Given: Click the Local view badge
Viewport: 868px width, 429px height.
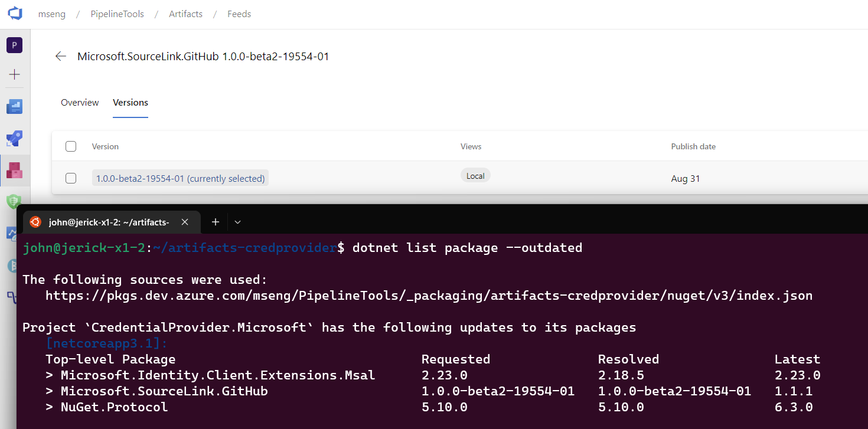Looking at the screenshot, I should [475, 175].
